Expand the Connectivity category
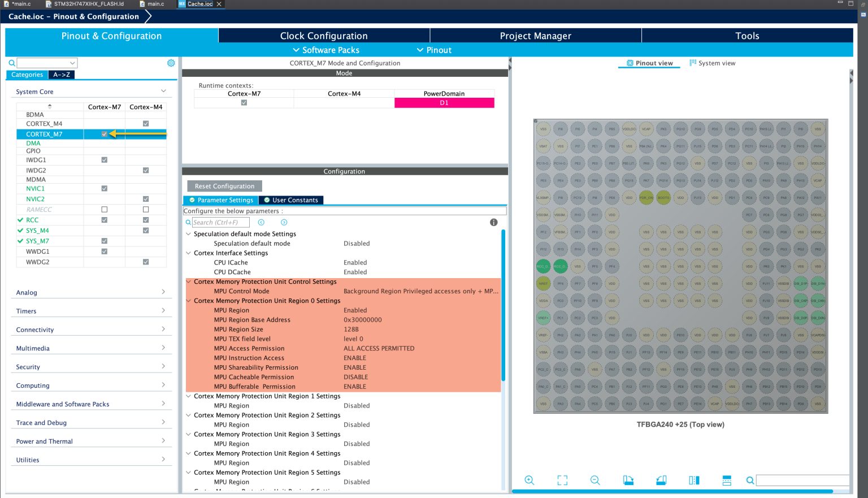Image resolution: width=868 pixels, height=498 pixels. coord(163,329)
